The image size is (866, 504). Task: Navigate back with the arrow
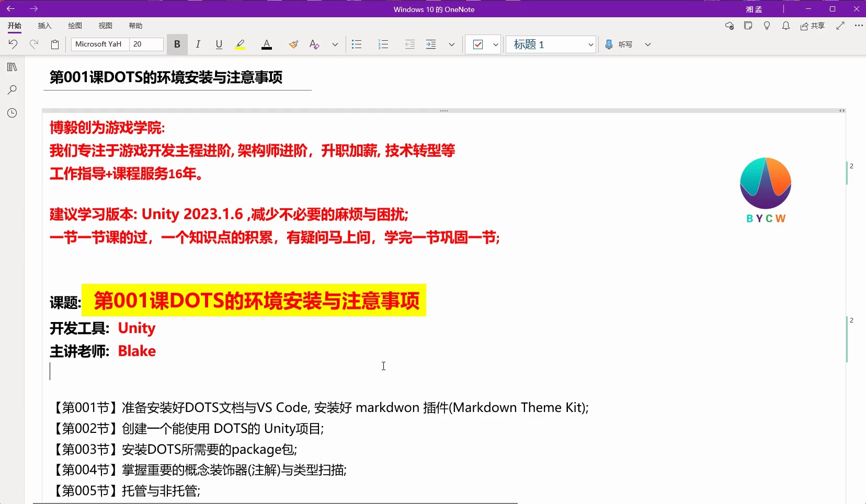10,9
